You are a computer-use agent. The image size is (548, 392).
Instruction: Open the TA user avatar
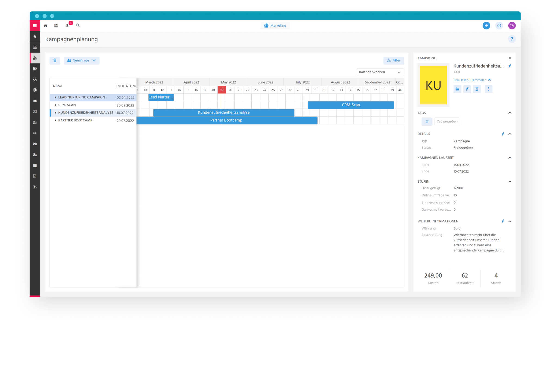tap(512, 26)
